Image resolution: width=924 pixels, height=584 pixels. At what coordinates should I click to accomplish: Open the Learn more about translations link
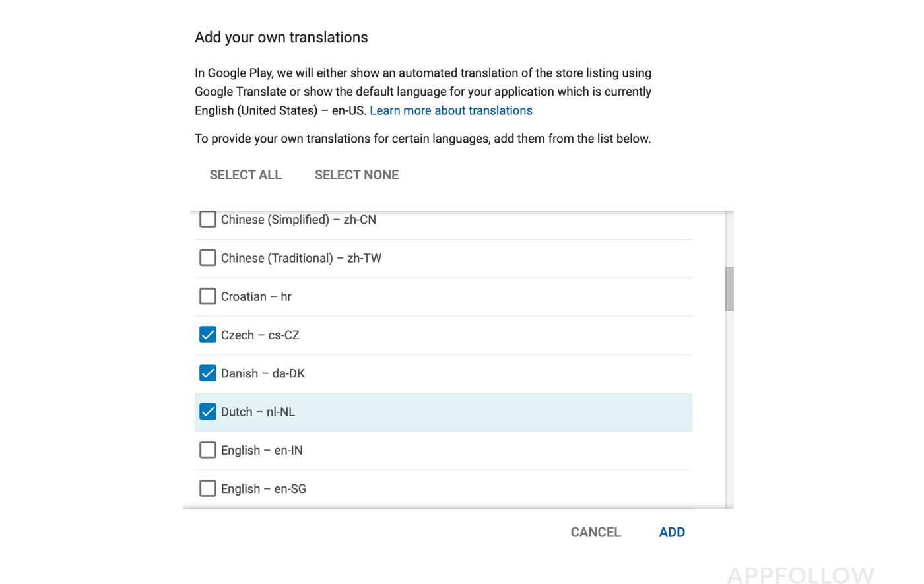point(451,110)
